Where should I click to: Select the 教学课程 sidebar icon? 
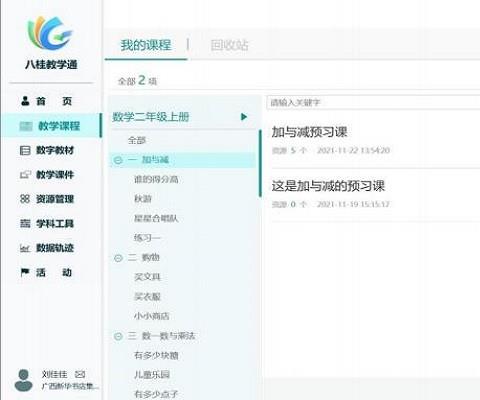tap(26, 126)
